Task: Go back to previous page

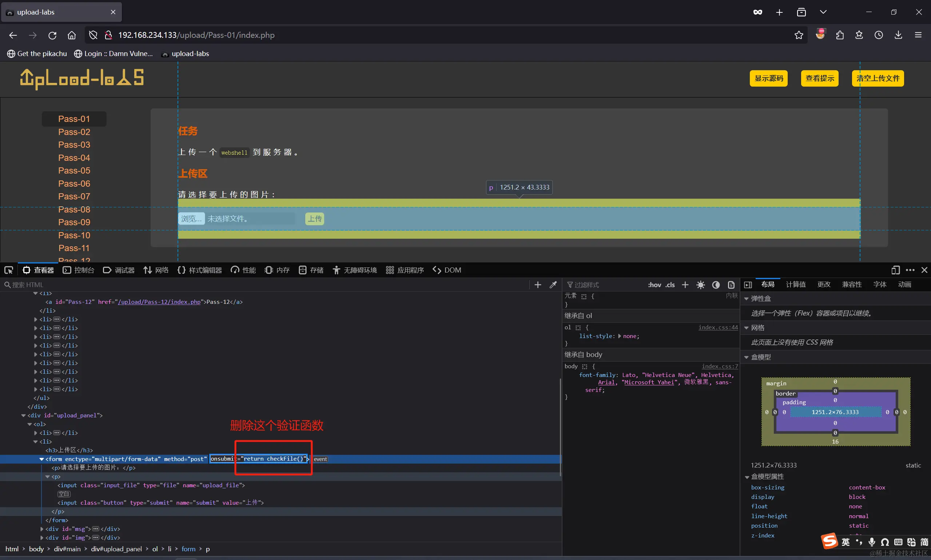Action: [x=13, y=35]
